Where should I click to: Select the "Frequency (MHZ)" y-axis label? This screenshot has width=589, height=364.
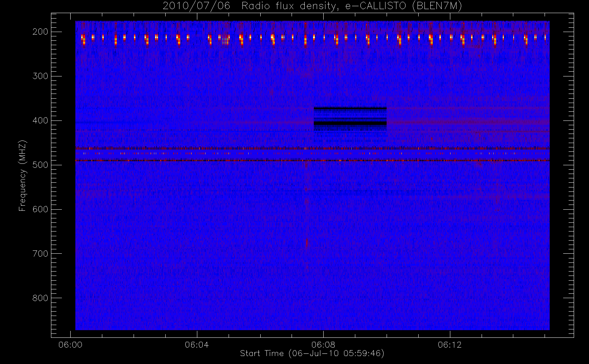pos(23,175)
